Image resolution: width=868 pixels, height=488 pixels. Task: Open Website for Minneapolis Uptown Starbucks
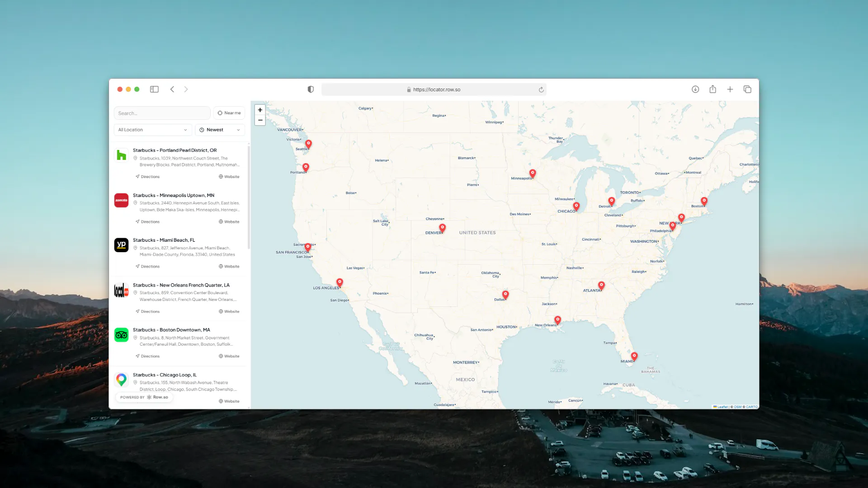pyautogui.click(x=229, y=222)
